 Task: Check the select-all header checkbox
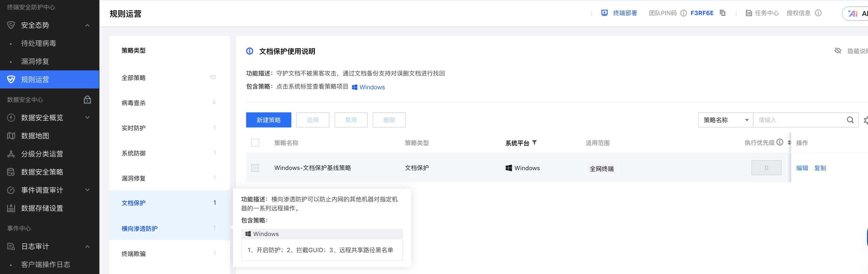[x=255, y=143]
